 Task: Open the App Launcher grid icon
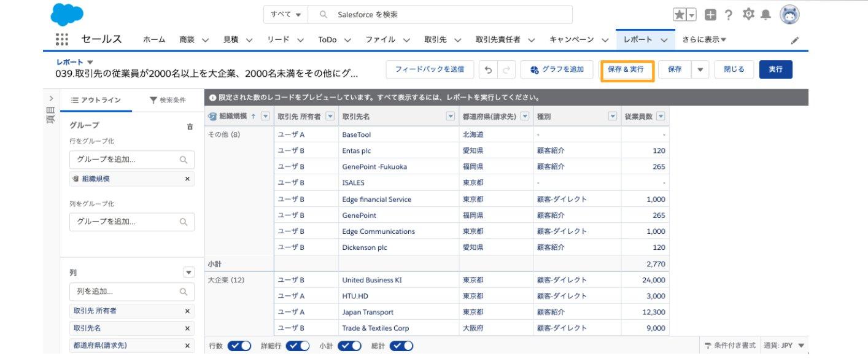pos(62,39)
